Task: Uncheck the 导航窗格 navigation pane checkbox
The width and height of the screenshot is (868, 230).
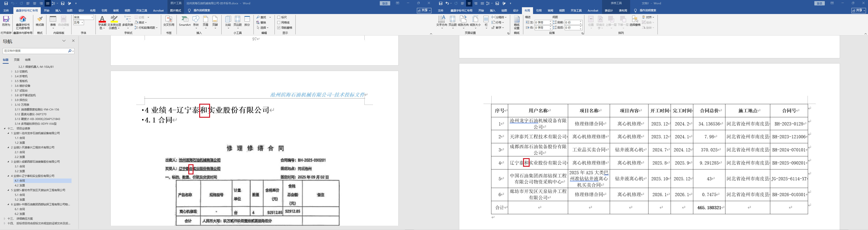Action: (x=279, y=28)
